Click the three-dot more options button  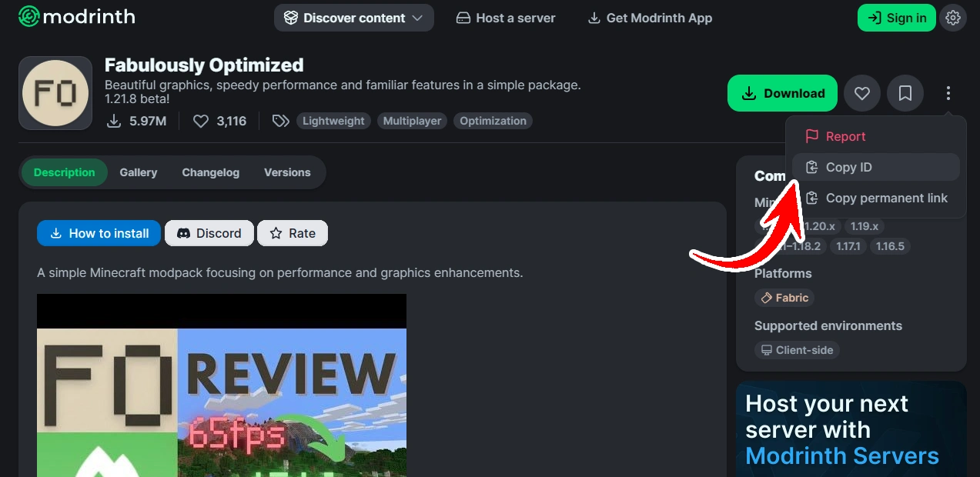[x=948, y=93]
